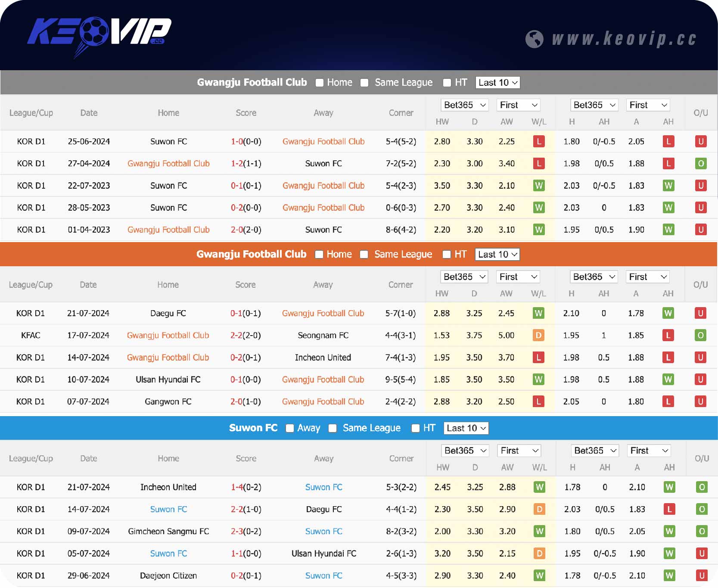The height and width of the screenshot is (588, 718).
Task: Expand the First odds dropdown in the middle section
Action: [518, 277]
